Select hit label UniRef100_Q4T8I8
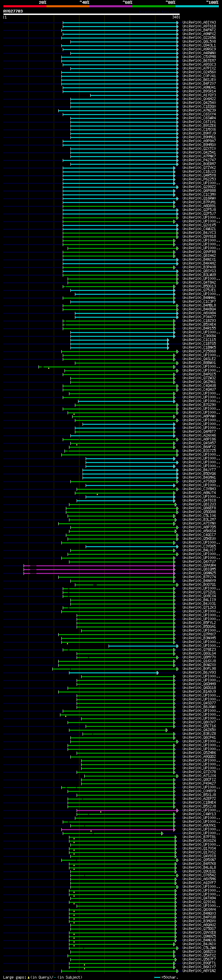 click(199, 501)
